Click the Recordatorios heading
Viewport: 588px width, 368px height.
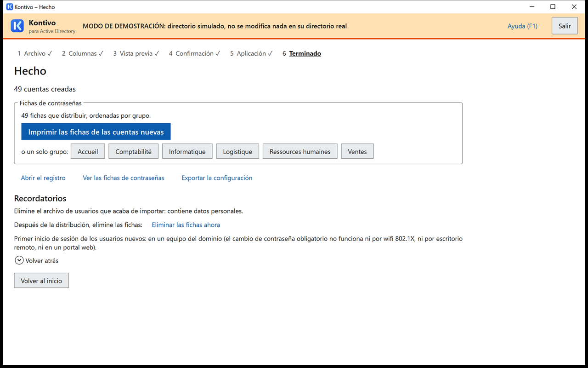coord(40,198)
